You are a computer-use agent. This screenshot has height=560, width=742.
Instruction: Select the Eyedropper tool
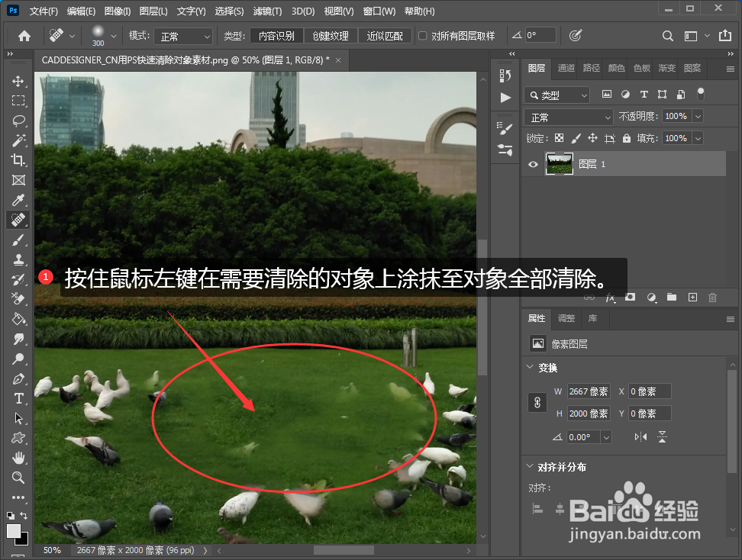coord(18,200)
